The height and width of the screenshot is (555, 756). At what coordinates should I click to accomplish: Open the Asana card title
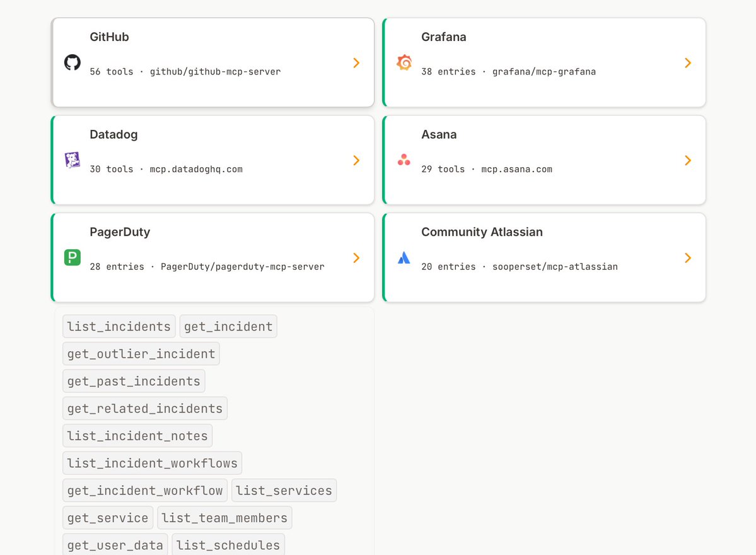pos(439,134)
